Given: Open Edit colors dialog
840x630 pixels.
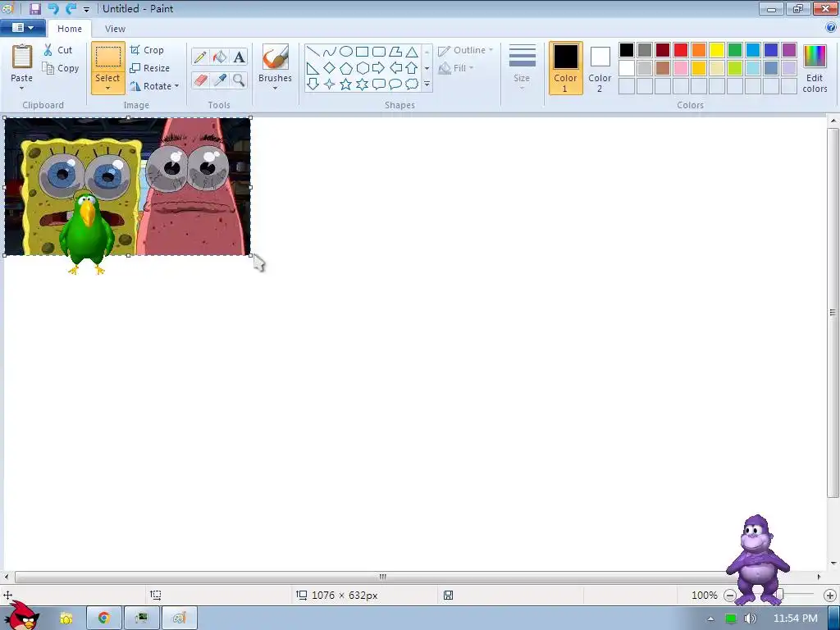Looking at the screenshot, I should [x=815, y=69].
